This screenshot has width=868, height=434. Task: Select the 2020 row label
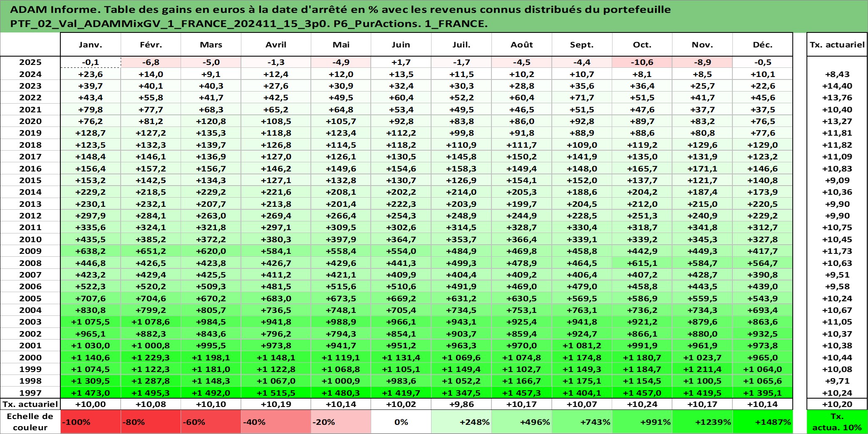tap(30, 121)
